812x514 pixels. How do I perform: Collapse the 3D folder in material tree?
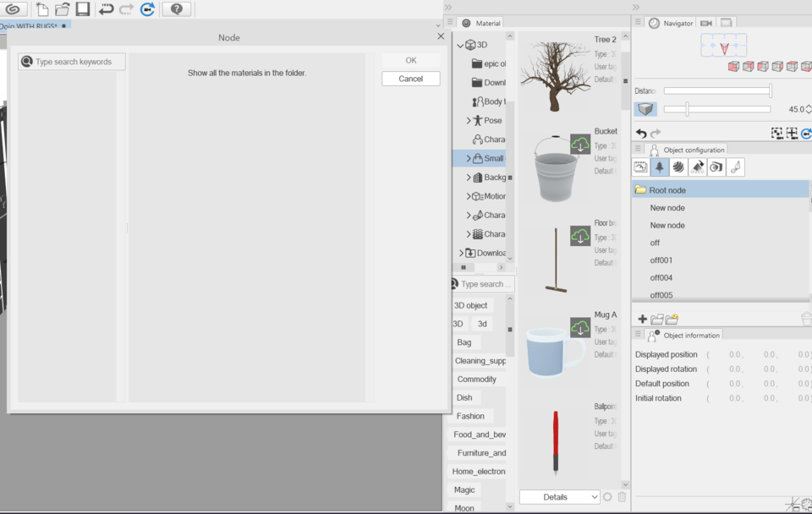(460, 45)
